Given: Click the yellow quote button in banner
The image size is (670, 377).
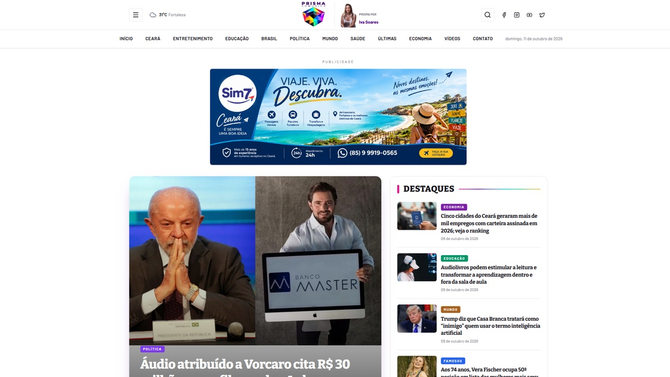Looking at the screenshot, I should pos(436,153).
